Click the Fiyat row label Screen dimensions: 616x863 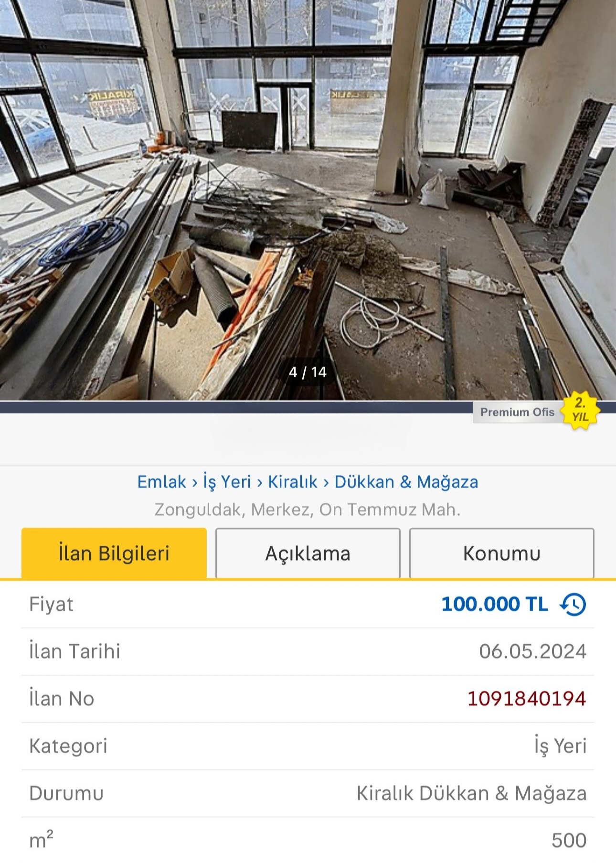pos(51,604)
